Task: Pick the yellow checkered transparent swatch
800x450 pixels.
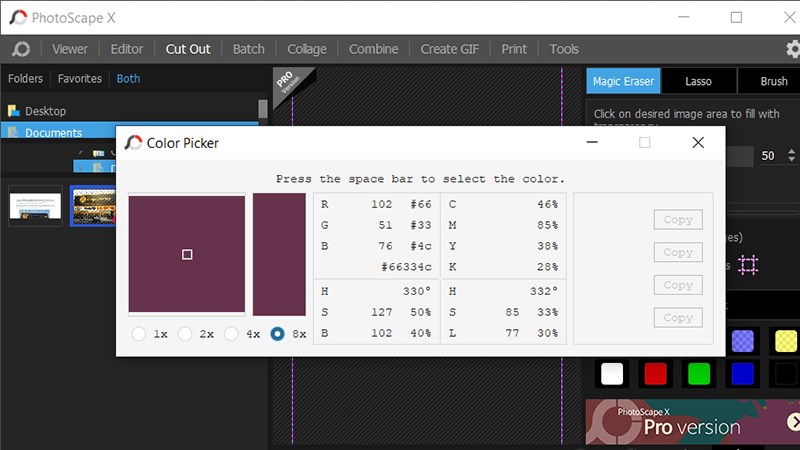Action: tap(786, 341)
